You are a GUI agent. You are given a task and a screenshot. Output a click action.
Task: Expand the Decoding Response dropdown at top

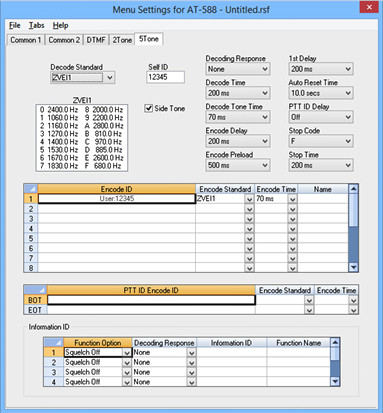pyautogui.click(x=237, y=69)
